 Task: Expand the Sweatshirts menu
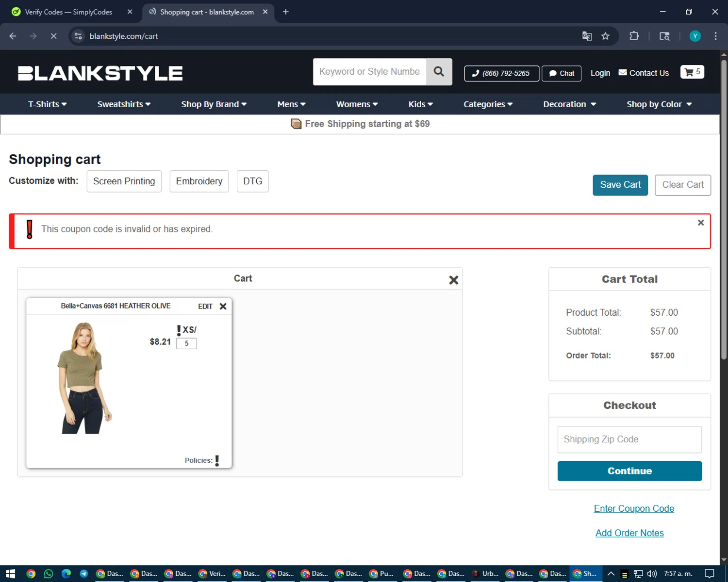124,104
